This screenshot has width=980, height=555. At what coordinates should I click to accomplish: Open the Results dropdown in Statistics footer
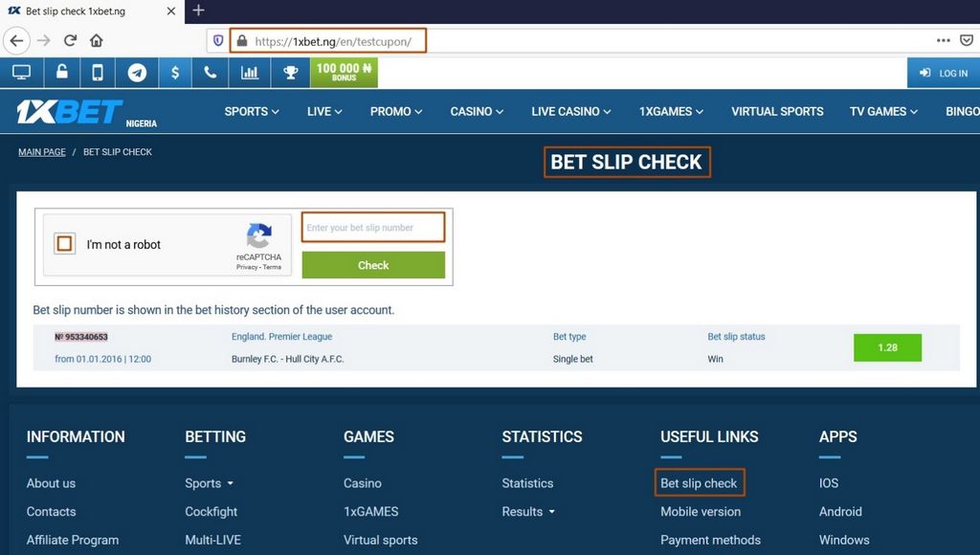tap(527, 511)
